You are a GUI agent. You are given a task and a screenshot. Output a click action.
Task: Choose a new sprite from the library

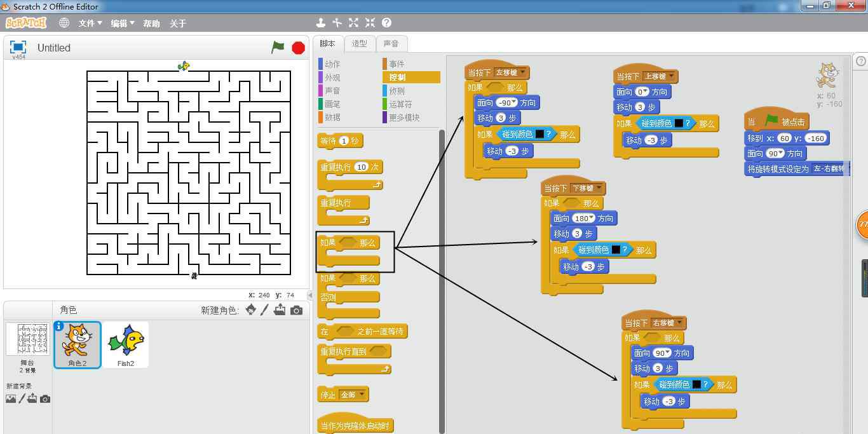coord(251,309)
